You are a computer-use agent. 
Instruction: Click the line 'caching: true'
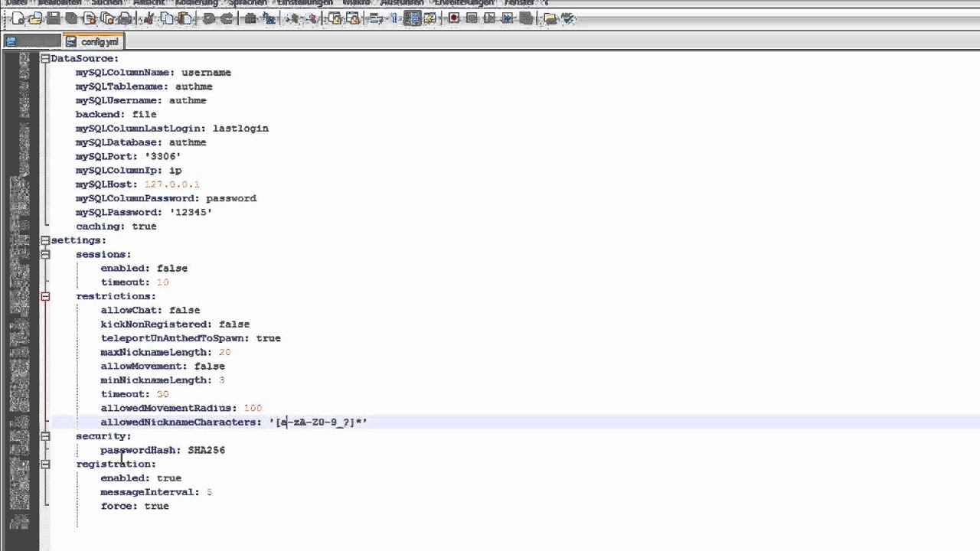point(116,227)
